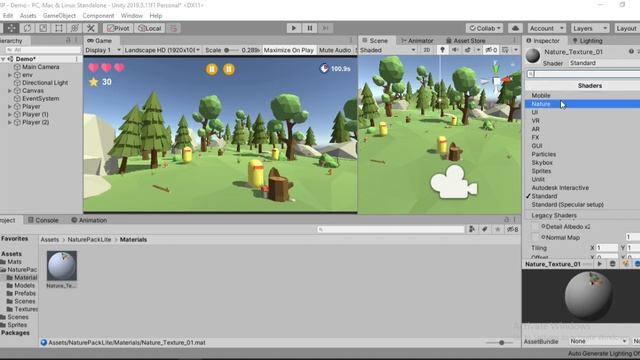Start Play mode with the Play button
Viewport: 640px width, 360px height.
pyautogui.click(x=293, y=28)
